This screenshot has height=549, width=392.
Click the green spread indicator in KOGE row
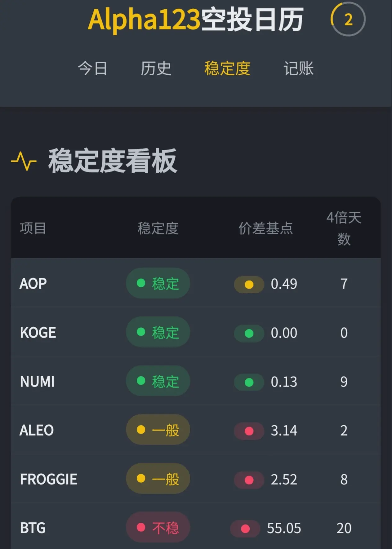[x=249, y=333]
